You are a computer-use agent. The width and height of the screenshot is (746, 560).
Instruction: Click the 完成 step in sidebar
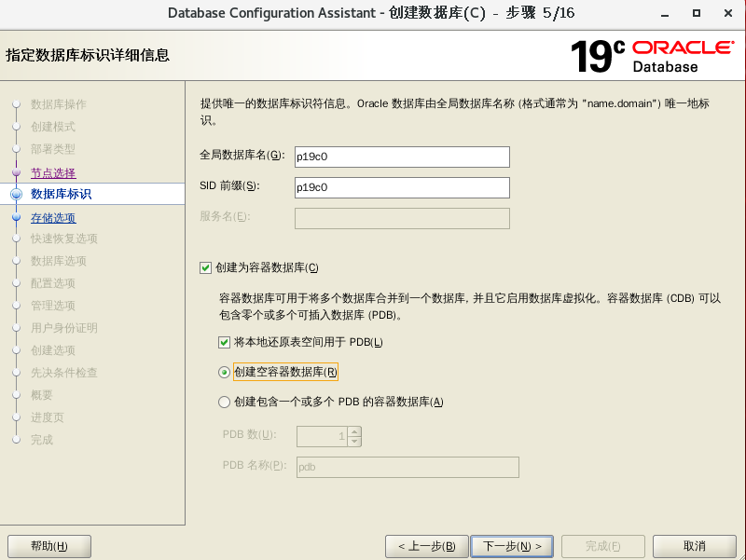coord(42,440)
